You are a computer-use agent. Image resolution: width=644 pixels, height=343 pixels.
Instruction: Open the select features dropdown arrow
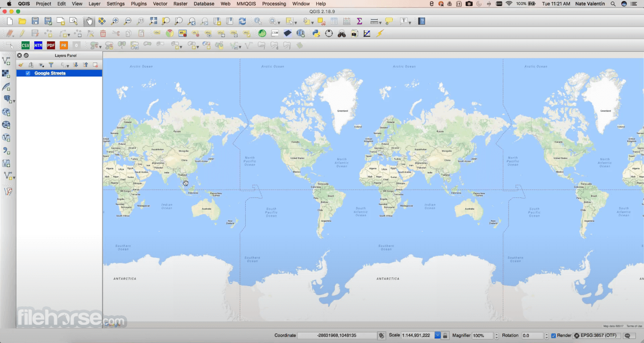297,22
